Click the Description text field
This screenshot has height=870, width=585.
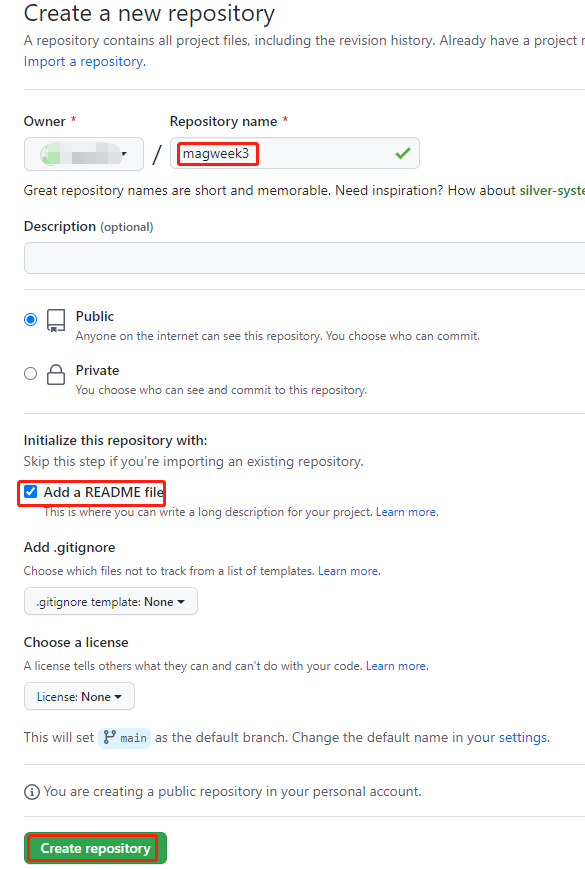point(304,258)
